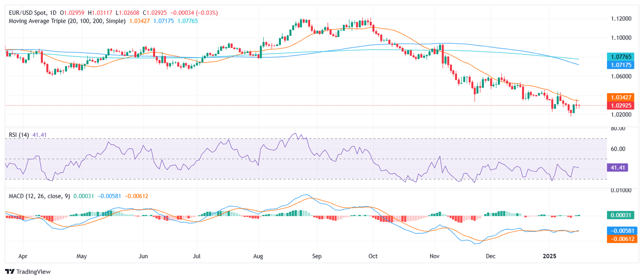Select the teal 1.07765 price axis tag
This screenshot has height=280, width=644.
click(622, 56)
